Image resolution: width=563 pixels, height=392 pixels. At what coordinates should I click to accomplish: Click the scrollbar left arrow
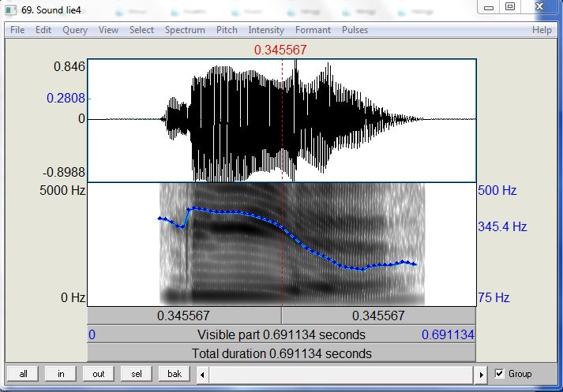tap(202, 375)
